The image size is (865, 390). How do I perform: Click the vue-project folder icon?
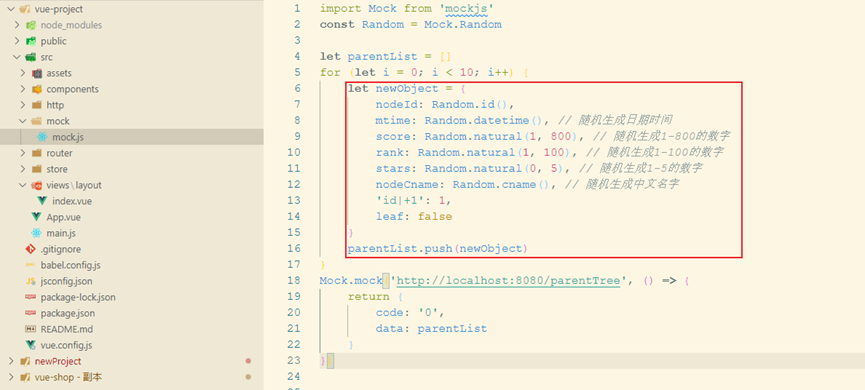pos(25,9)
